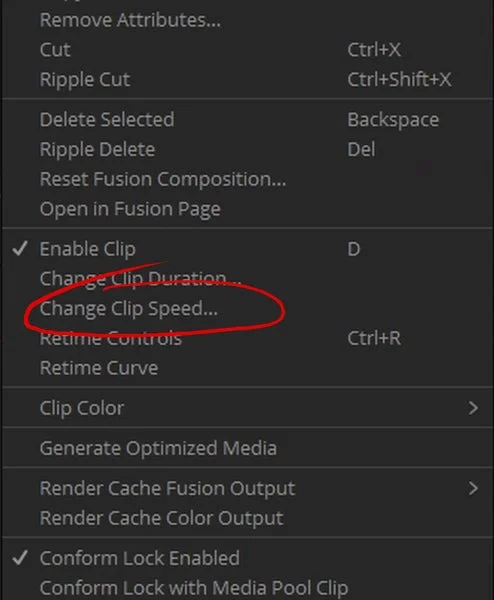Toggle the Conform Lock Enabled checkmark

[x=20, y=558]
